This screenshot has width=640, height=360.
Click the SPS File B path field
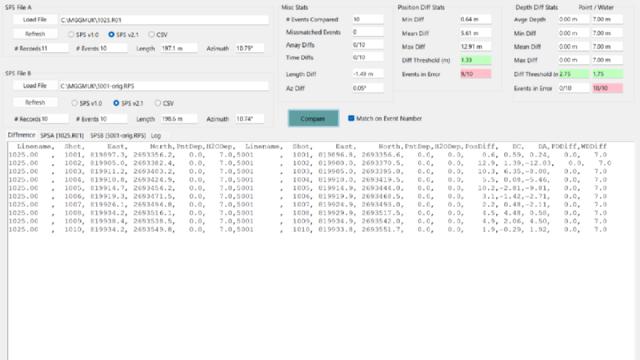click(164, 86)
